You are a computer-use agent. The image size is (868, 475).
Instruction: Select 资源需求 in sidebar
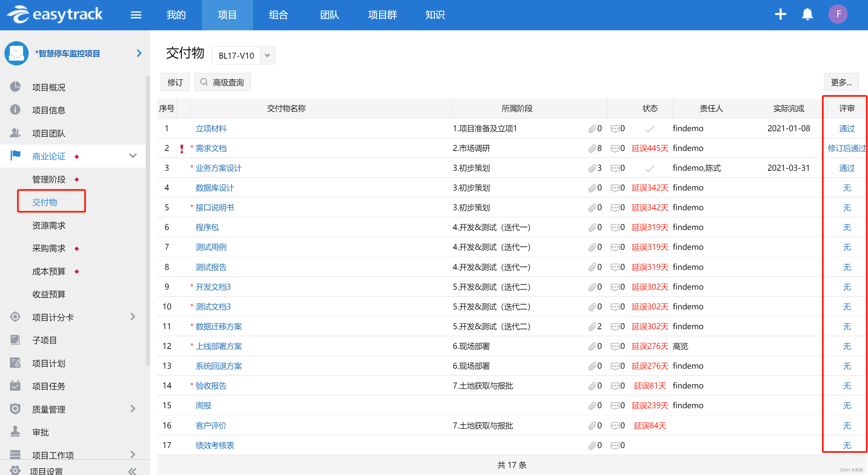tap(49, 225)
